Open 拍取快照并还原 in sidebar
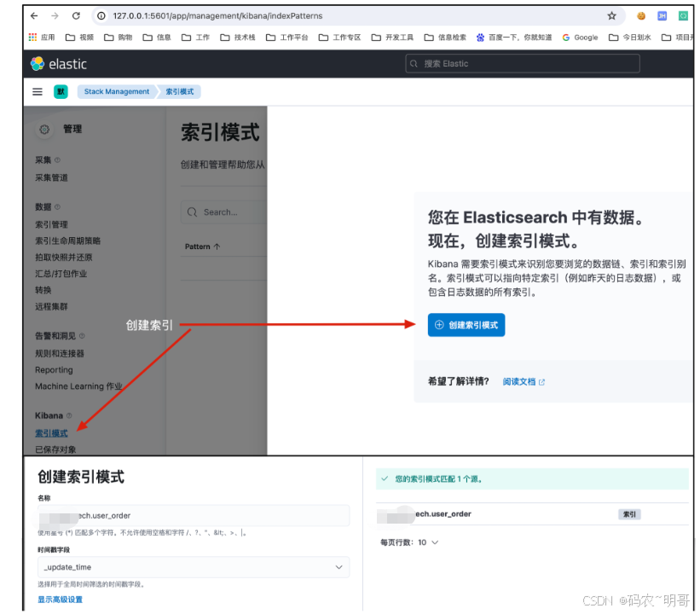Image resolution: width=700 pixels, height=614 pixels. click(64, 258)
